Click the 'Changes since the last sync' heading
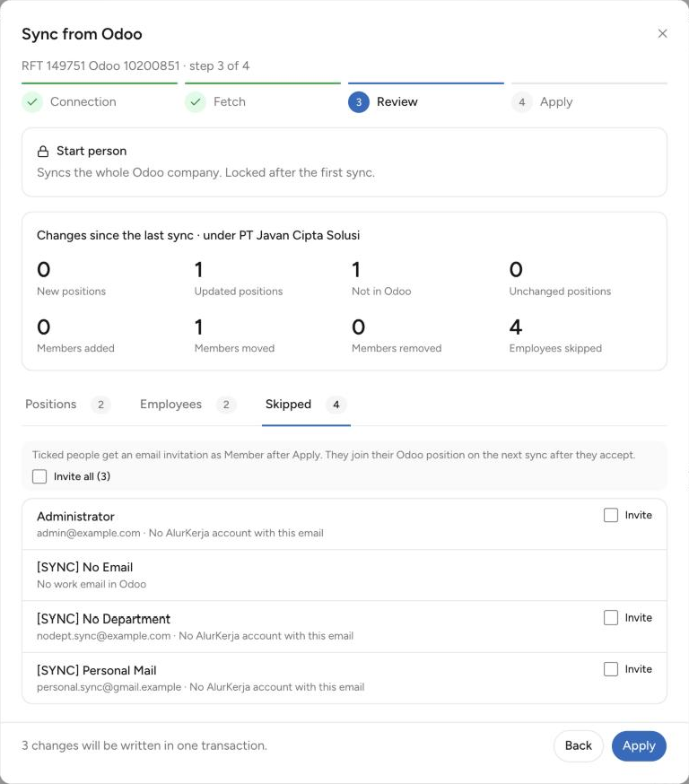 (198, 235)
